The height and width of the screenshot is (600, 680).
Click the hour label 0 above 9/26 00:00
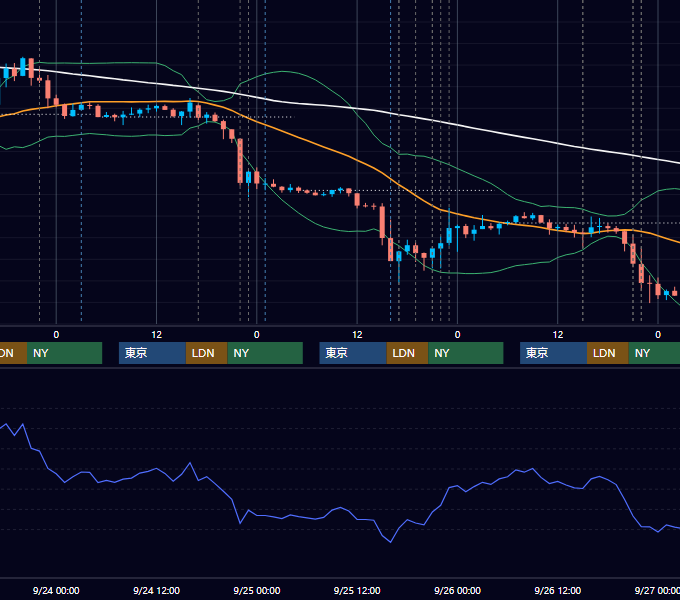pyautogui.click(x=458, y=335)
